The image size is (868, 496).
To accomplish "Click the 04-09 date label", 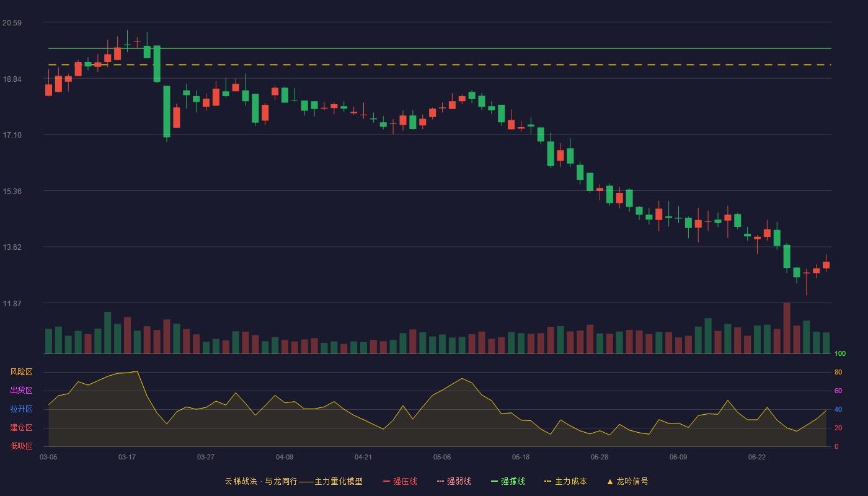I will click(x=285, y=457).
